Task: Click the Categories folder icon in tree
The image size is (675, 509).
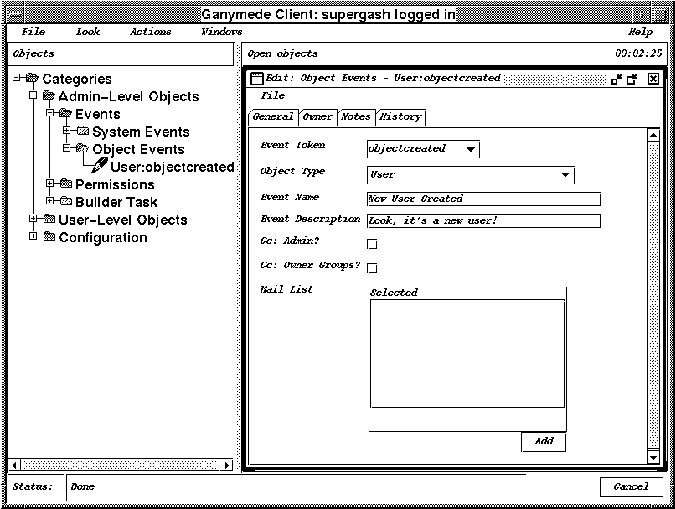Action: pyautogui.click(x=31, y=79)
